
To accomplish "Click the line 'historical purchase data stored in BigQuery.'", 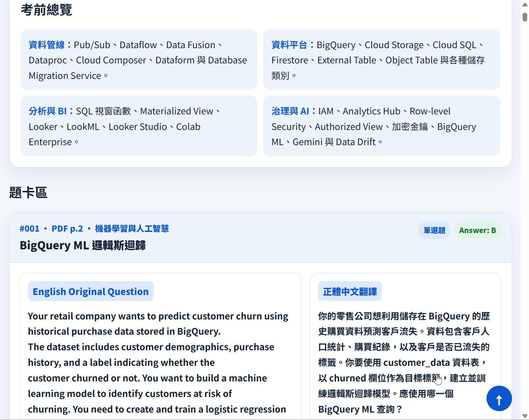I will pos(124,331).
